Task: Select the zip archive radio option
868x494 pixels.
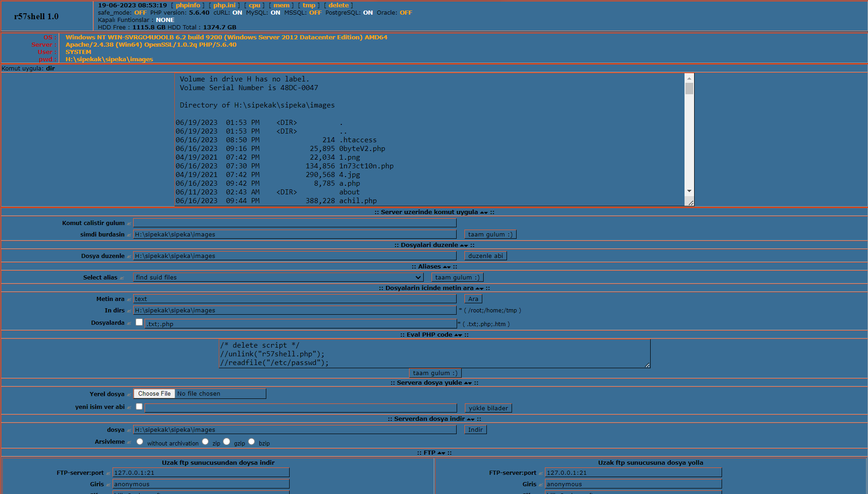Action: point(205,441)
